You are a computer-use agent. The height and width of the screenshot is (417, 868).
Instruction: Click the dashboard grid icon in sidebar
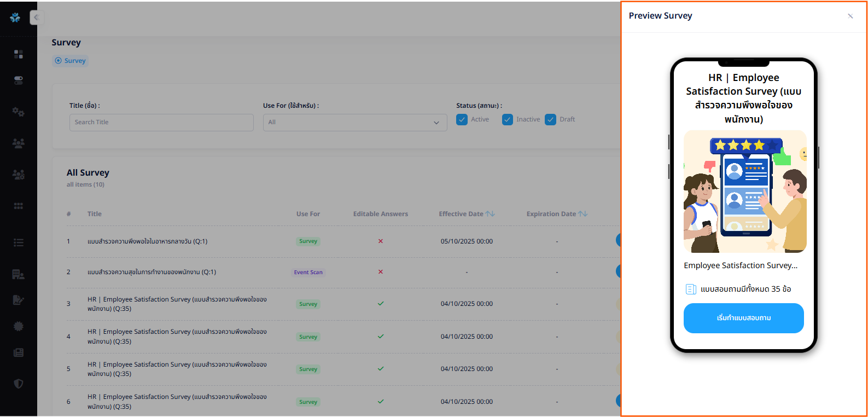[x=19, y=54]
